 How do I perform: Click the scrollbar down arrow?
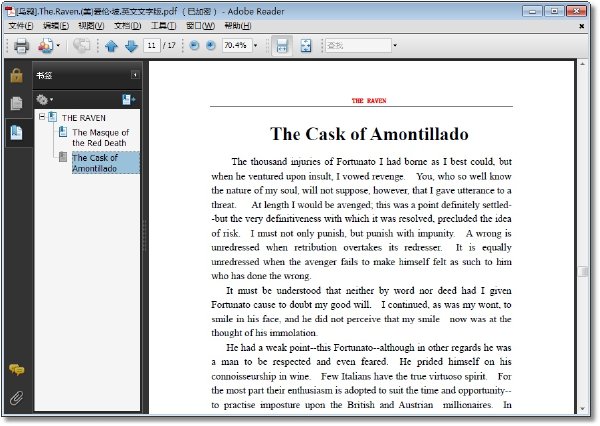coord(582,408)
